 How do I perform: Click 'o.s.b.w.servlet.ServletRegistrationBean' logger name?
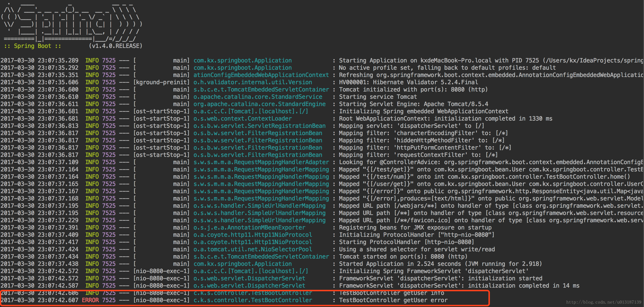(260, 126)
